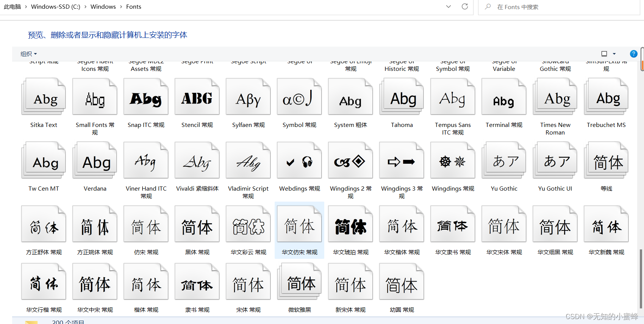The image size is (644, 324).
Task: Click the Fonts breadcrumb segment
Action: click(x=133, y=7)
